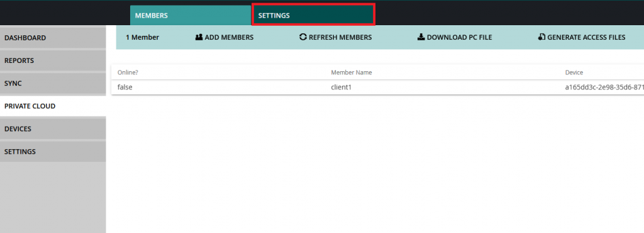Click the device ID starting with a165dd3c
The height and width of the screenshot is (233, 644).
tap(604, 87)
